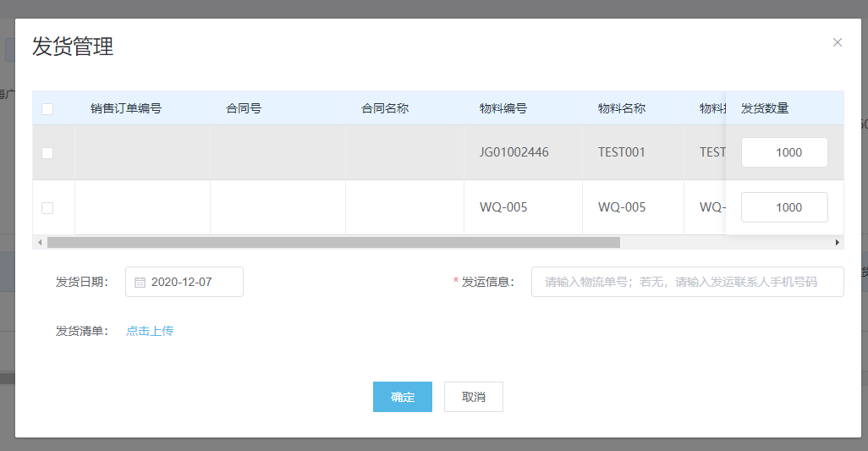Check the box for row JG01002446
The height and width of the screenshot is (451, 868).
47,153
